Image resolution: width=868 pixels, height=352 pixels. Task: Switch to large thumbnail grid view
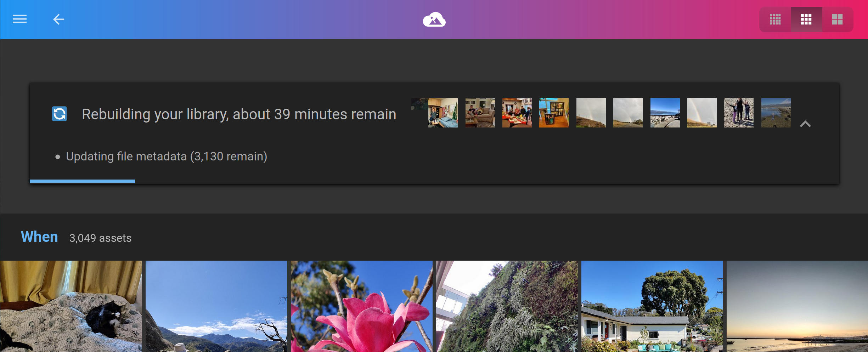(837, 19)
